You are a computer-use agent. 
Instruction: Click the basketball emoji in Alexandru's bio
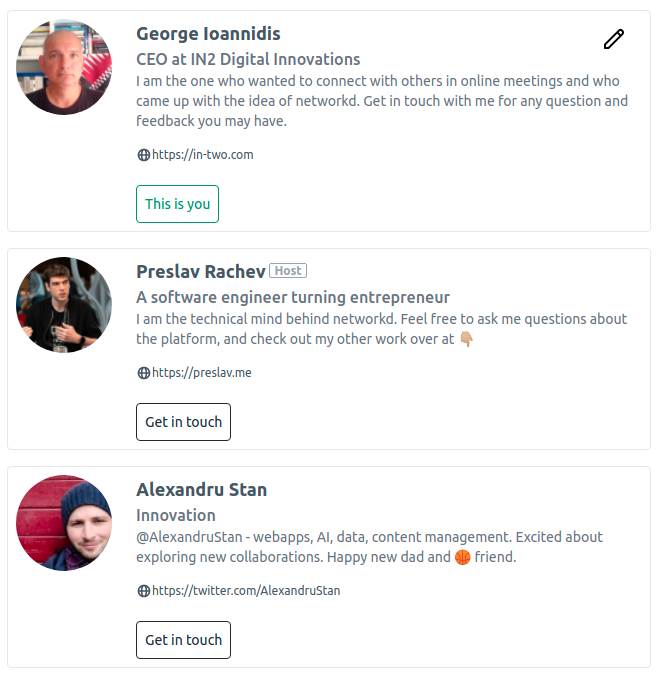point(462,557)
